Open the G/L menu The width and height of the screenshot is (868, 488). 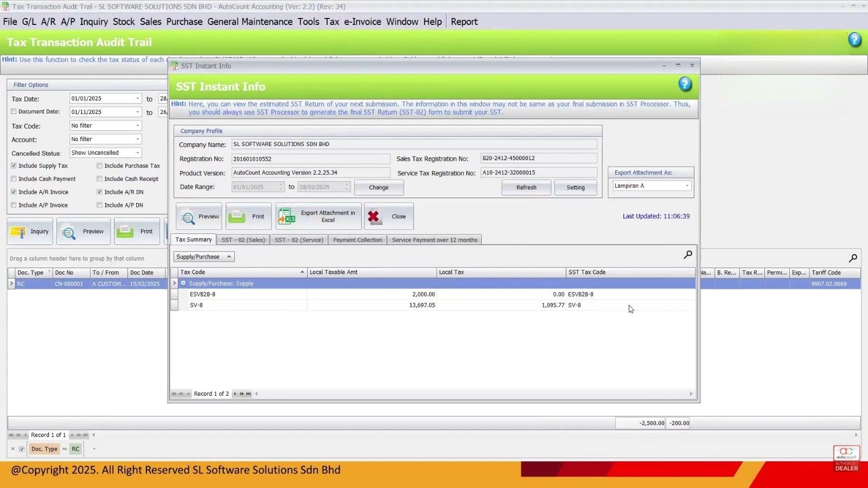point(29,22)
